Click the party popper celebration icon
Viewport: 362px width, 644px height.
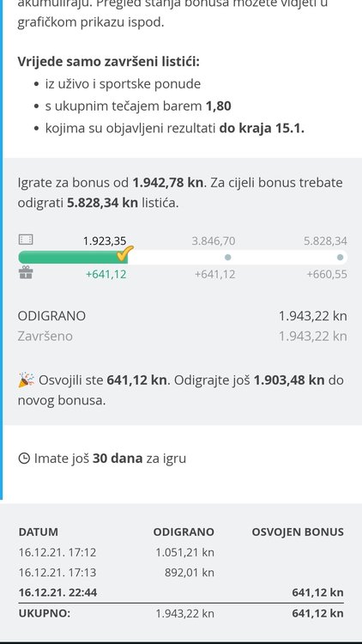[x=27, y=380]
